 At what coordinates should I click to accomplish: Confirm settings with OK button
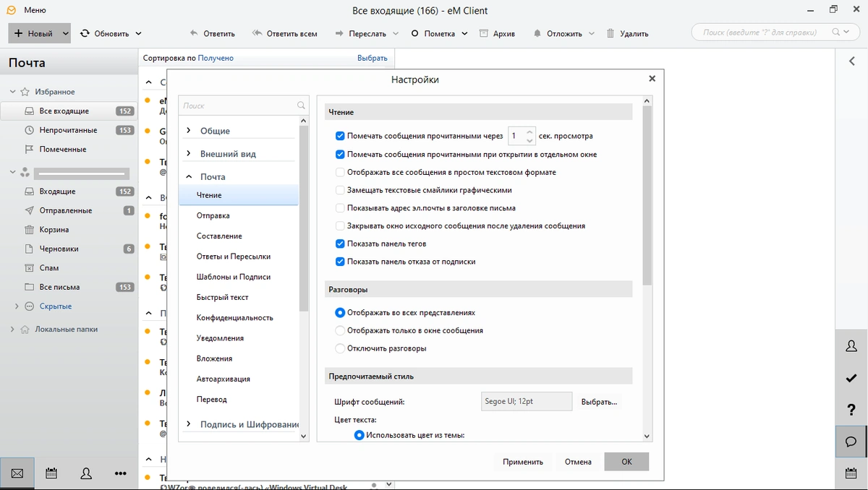pyautogui.click(x=626, y=462)
